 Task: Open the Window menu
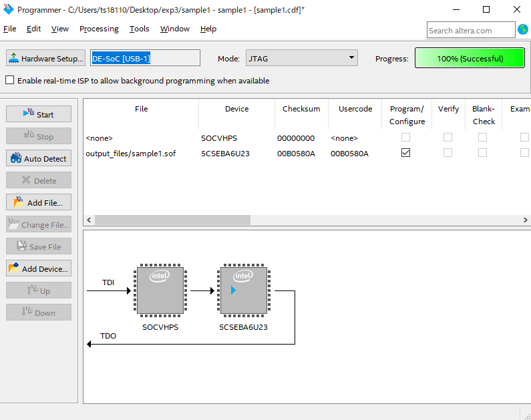pyautogui.click(x=175, y=29)
